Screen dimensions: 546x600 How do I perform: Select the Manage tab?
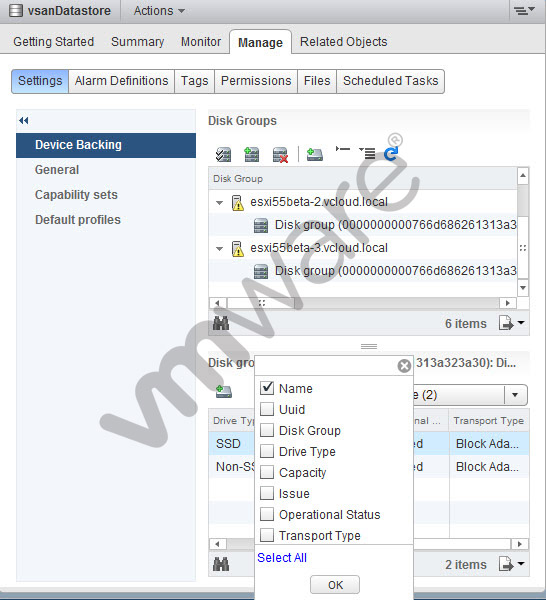pyautogui.click(x=260, y=42)
